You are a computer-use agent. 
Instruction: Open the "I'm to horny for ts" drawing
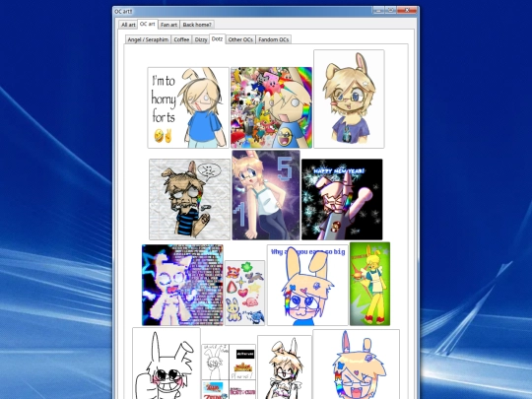(188, 107)
